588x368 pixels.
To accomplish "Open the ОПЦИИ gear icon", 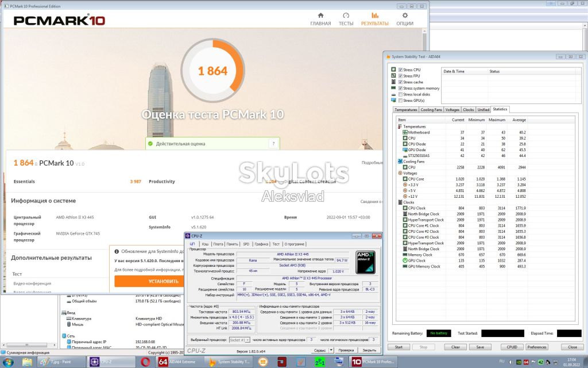I will pos(405,16).
